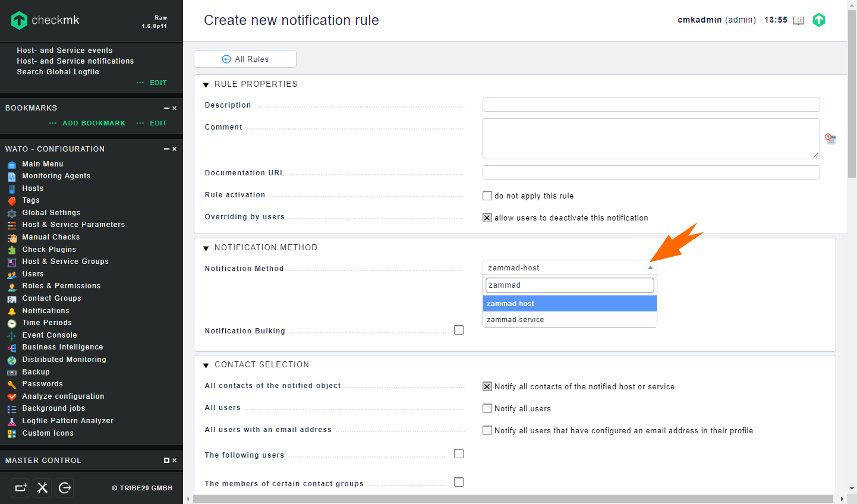Open the Custom Icons icon
Screen dimensions: 857x504
click(x=12, y=434)
